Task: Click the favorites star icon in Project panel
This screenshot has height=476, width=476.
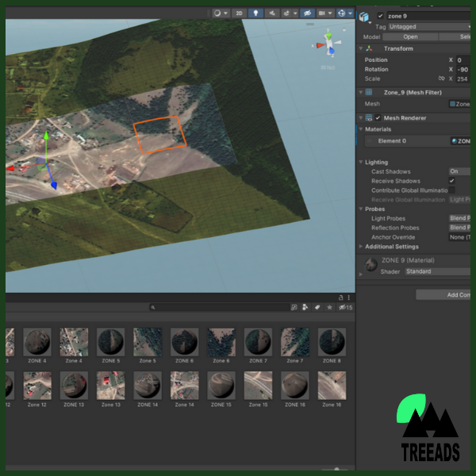Action: [x=329, y=307]
